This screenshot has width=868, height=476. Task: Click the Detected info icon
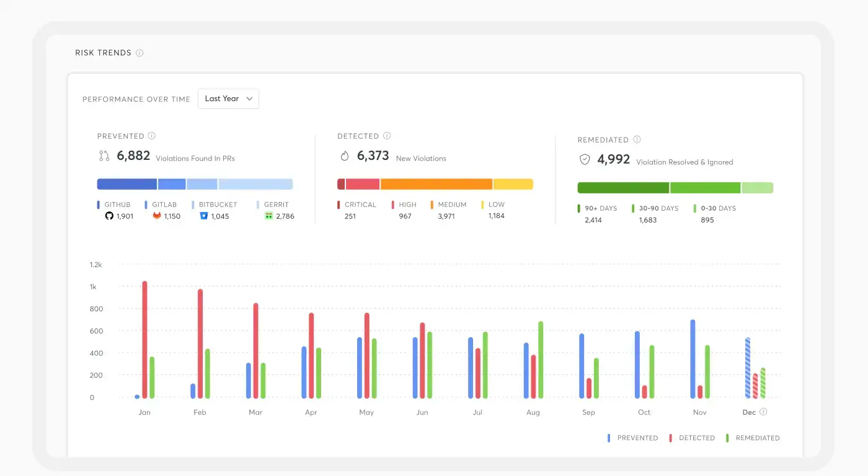click(387, 136)
